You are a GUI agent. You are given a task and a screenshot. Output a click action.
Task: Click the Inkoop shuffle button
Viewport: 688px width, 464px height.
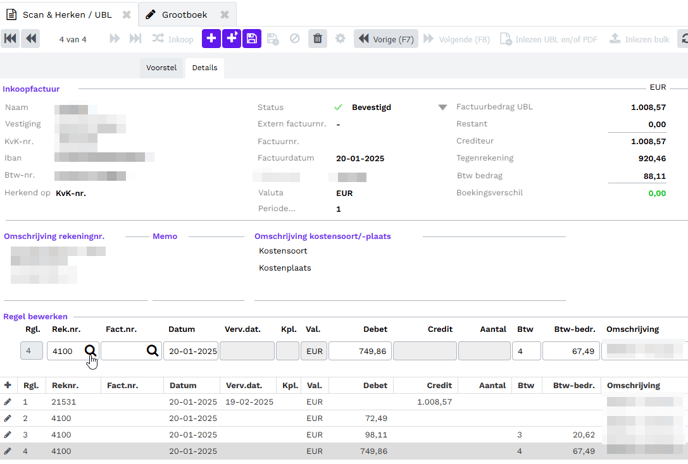172,39
